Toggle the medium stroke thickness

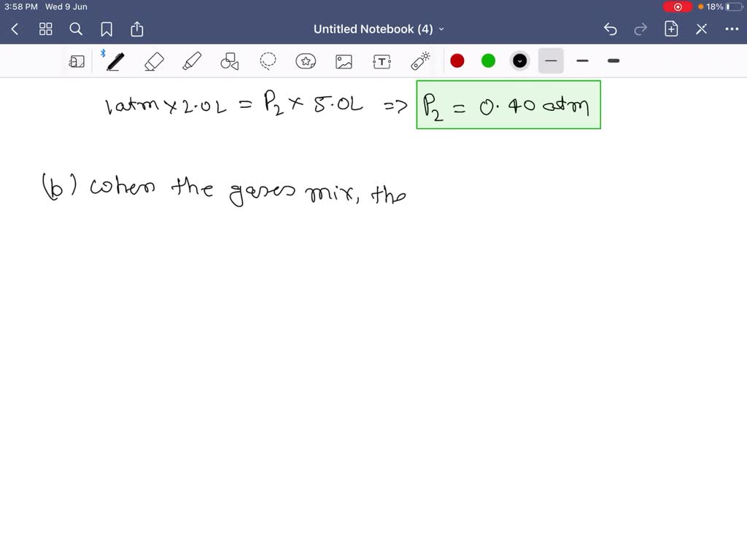[x=582, y=61]
